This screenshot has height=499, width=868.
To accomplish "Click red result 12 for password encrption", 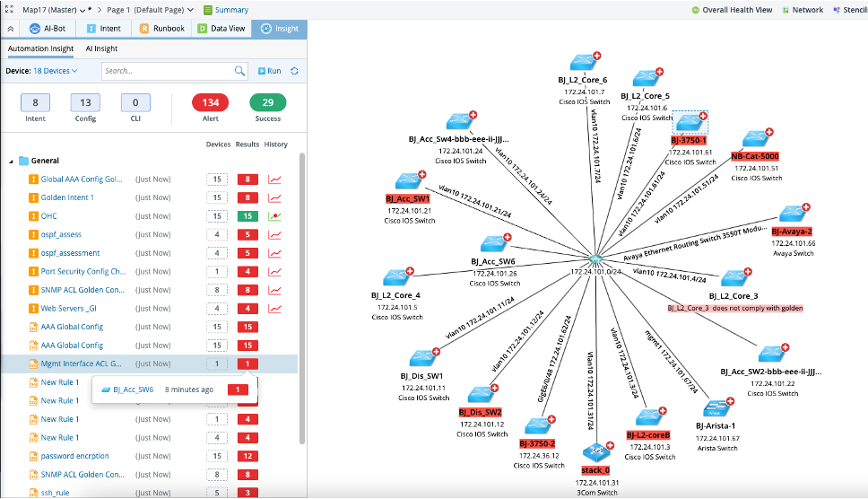I will click(247, 456).
